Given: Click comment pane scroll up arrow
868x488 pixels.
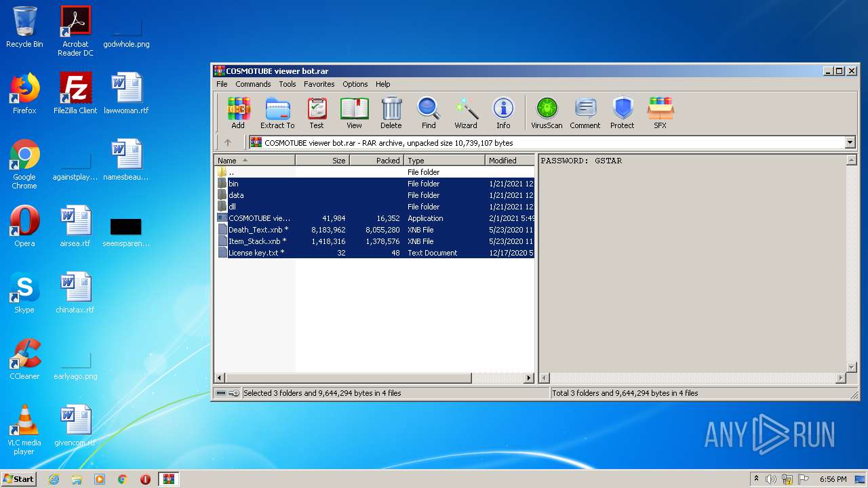Looking at the screenshot, I should pos(851,161).
